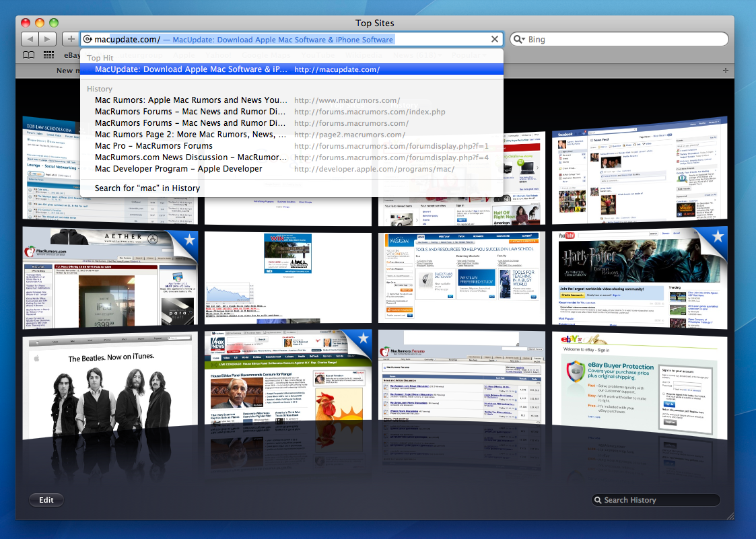
Task: Open the MacRumors.com thumbnail
Action: pos(110,279)
